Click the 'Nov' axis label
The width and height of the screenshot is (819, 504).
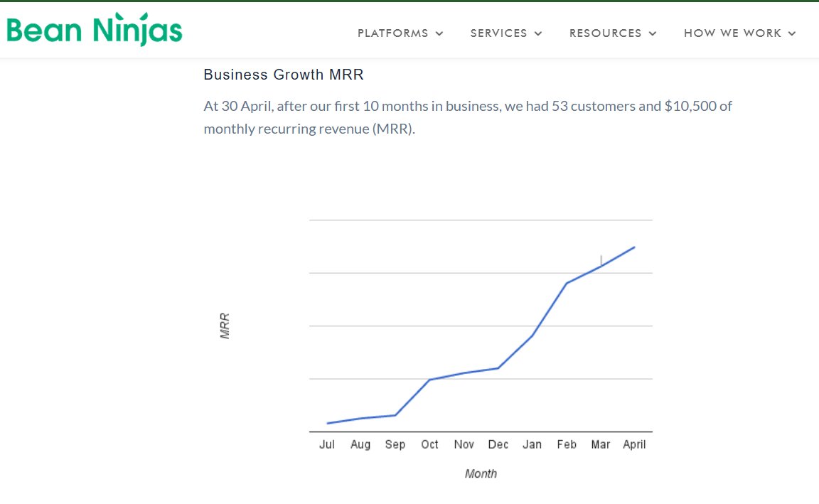464,444
